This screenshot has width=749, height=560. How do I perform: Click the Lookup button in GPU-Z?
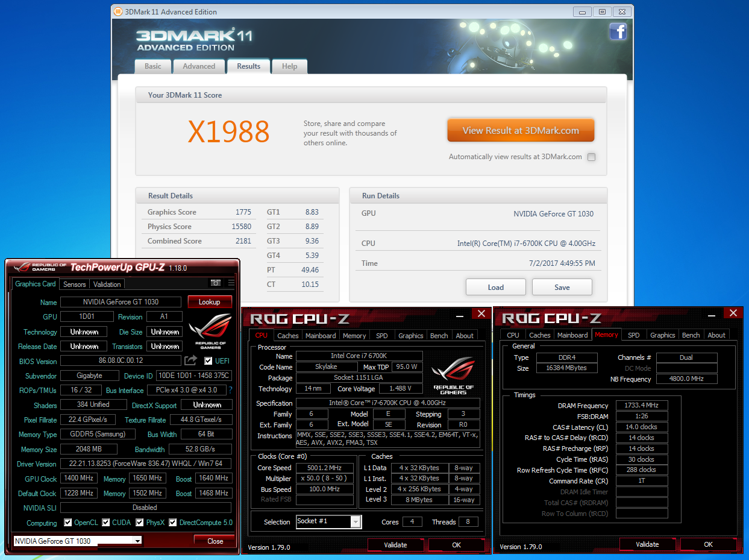click(210, 301)
